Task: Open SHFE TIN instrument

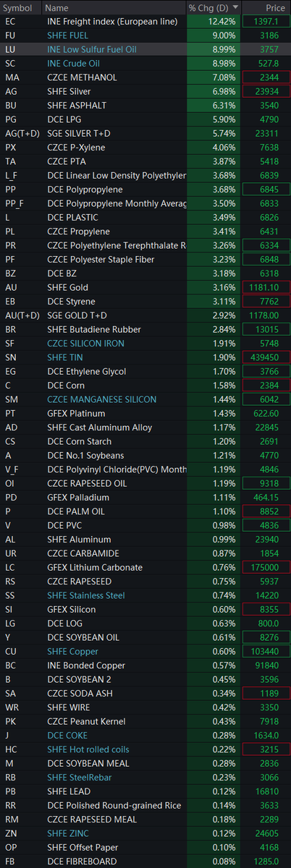Action: pos(64,357)
